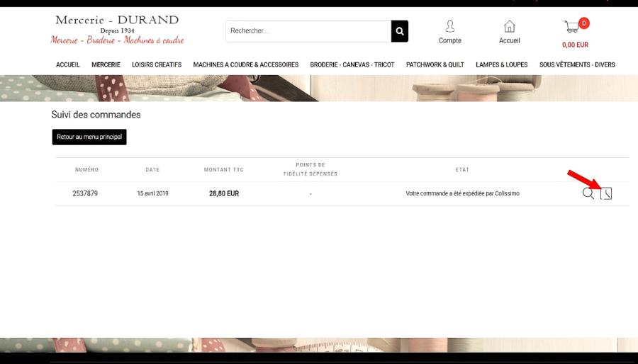
Task: Go to Accueil via house icon
Action: tap(510, 26)
